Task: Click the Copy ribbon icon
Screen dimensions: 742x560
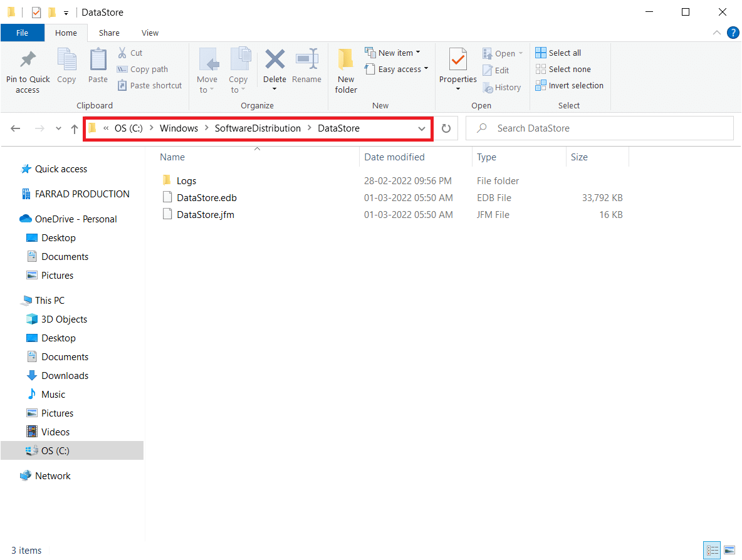Action: tap(66, 60)
